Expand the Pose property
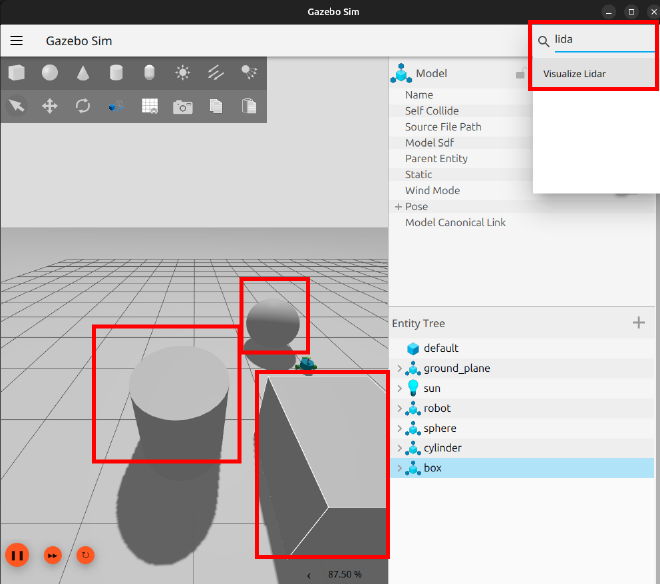Image resolution: width=660 pixels, height=584 pixels. click(x=398, y=206)
